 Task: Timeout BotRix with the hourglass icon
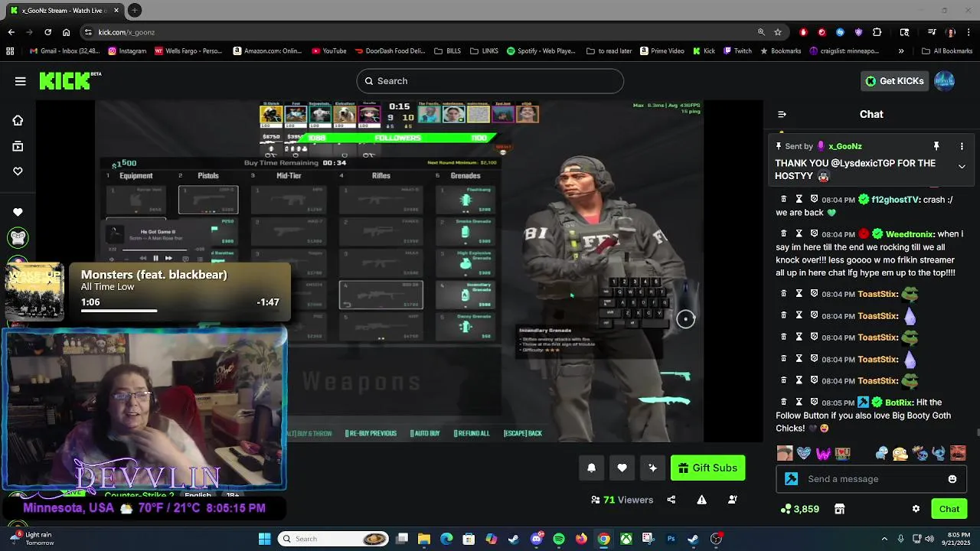799,402
